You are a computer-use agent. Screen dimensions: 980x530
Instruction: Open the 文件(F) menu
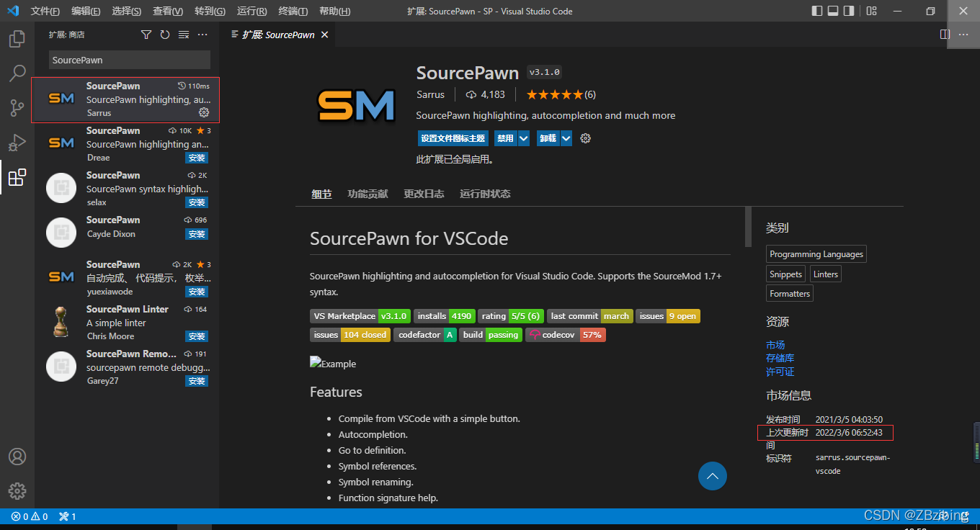(x=45, y=12)
